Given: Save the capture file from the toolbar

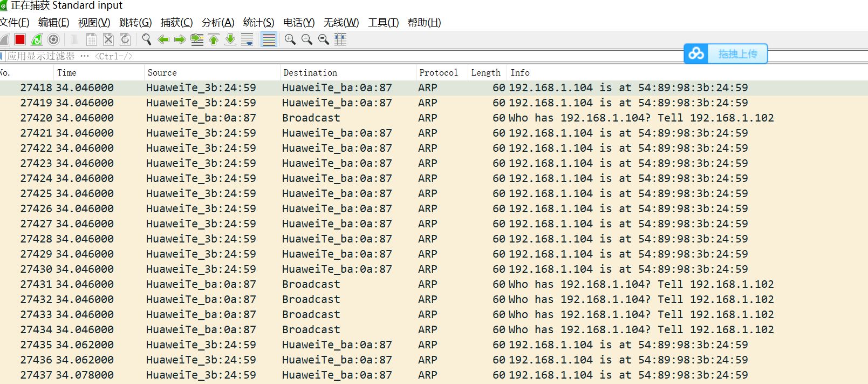Looking at the screenshot, I should click(92, 39).
